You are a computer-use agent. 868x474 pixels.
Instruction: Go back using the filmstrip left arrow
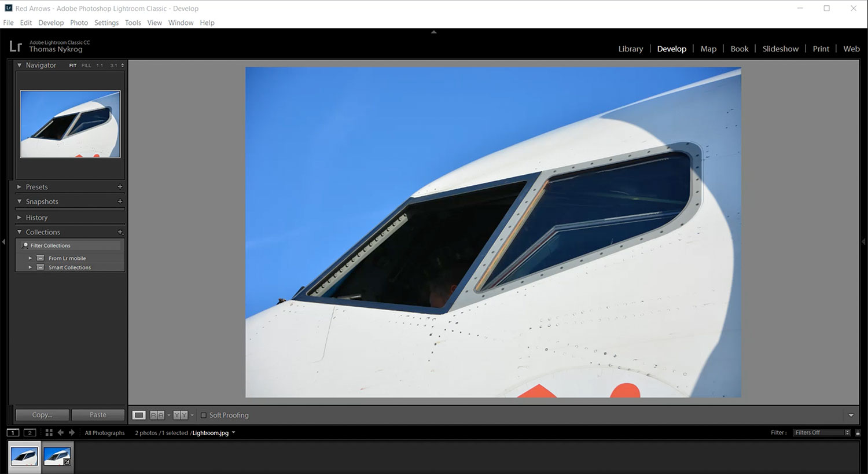pyautogui.click(x=61, y=433)
